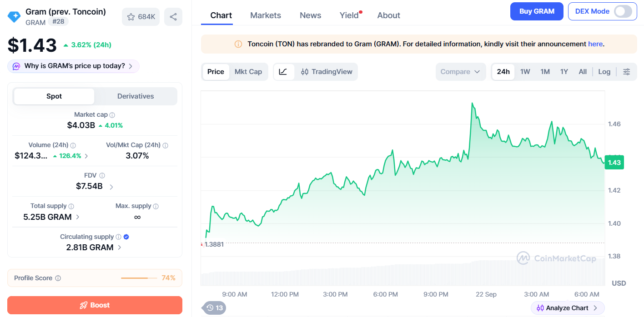
Task: Open the About tab
Action: [x=389, y=15]
